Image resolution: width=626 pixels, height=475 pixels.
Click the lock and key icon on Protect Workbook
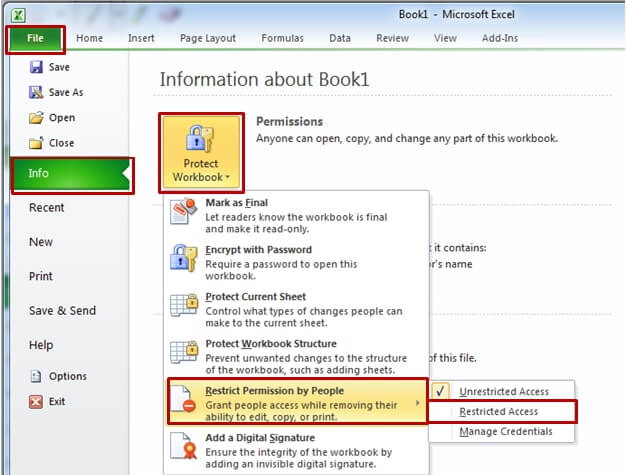[x=200, y=139]
